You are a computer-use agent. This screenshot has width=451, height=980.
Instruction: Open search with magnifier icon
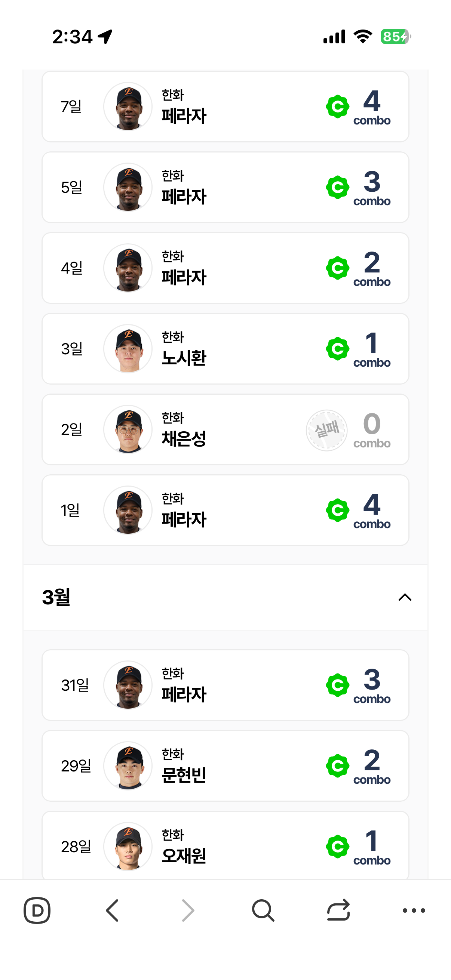263,910
